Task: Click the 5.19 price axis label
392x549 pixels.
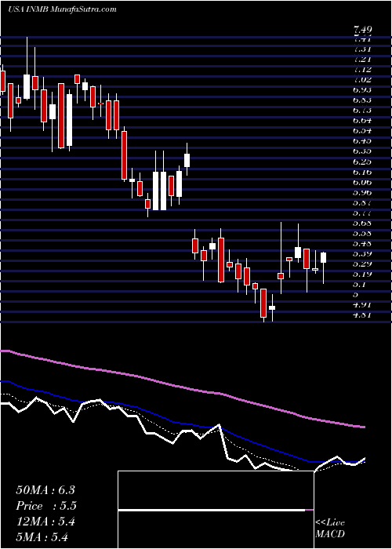Action: (362, 274)
